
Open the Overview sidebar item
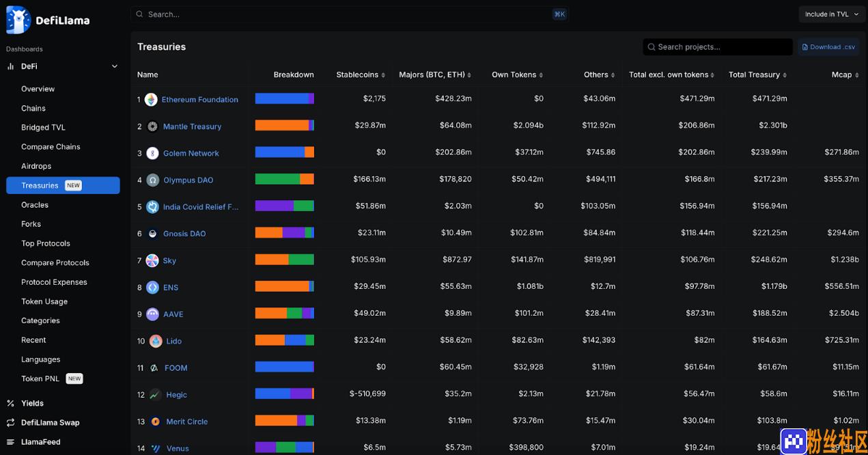pyautogui.click(x=38, y=89)
